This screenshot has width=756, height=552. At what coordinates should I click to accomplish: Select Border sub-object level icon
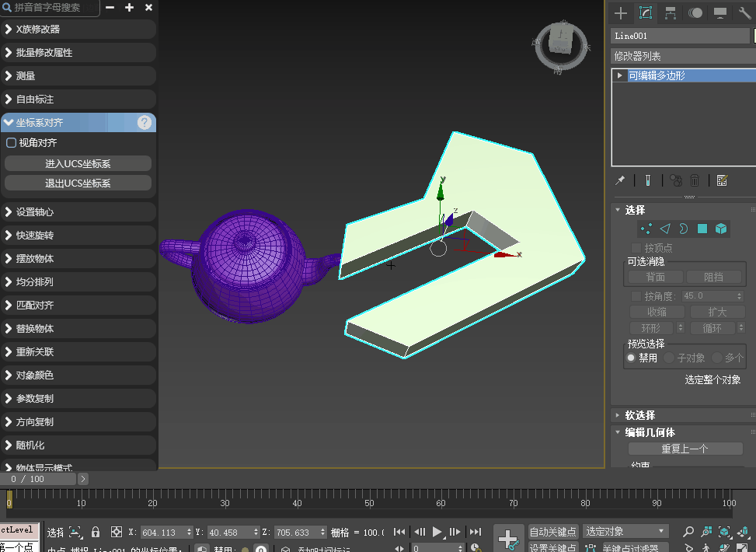(x=684, y=229)
